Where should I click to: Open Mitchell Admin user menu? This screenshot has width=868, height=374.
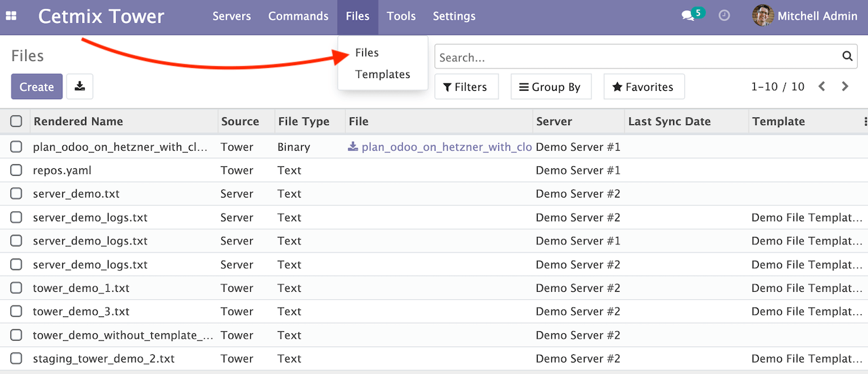click(805, 16)
